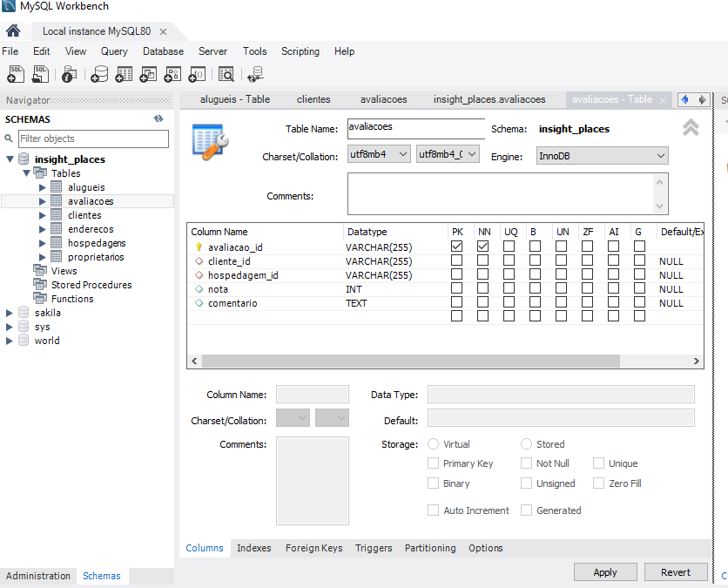Click the left tab navigation arrow

pyautogui.click(x=684, y=99)
